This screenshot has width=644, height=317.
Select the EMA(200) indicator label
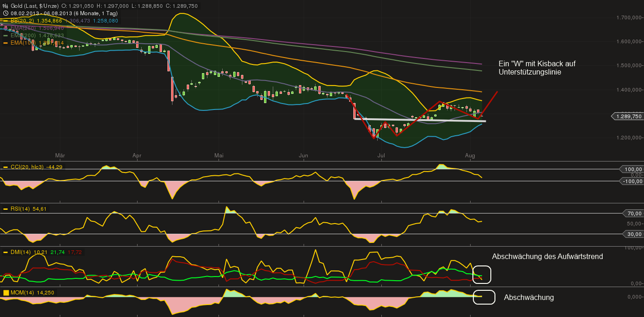pyautogui.click(x=24, y=35)
